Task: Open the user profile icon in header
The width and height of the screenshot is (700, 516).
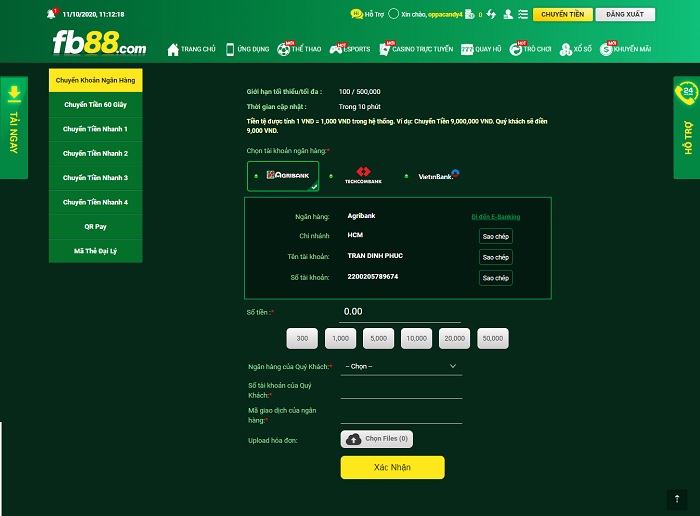Action: 508,15
